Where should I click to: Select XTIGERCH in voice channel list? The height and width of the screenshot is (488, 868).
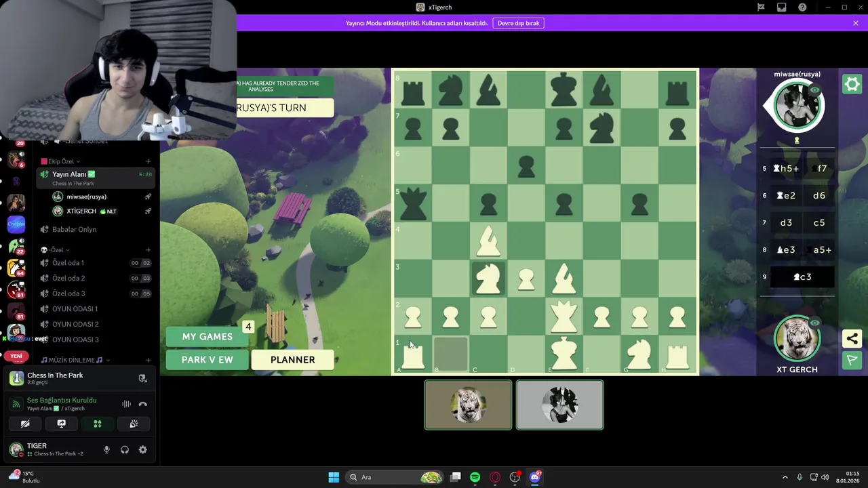(102, 211)
